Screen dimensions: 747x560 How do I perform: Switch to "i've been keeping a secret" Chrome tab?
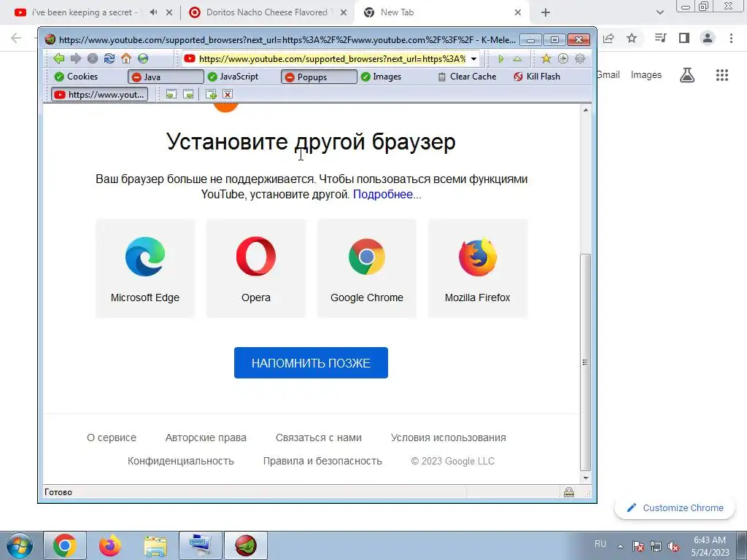(x=86, y=12)
